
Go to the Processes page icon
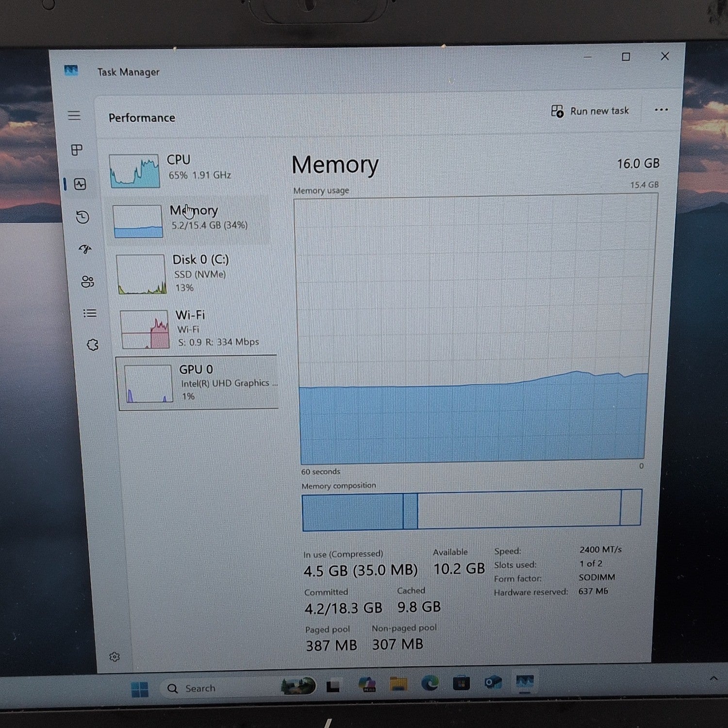(x=77, y=150)
